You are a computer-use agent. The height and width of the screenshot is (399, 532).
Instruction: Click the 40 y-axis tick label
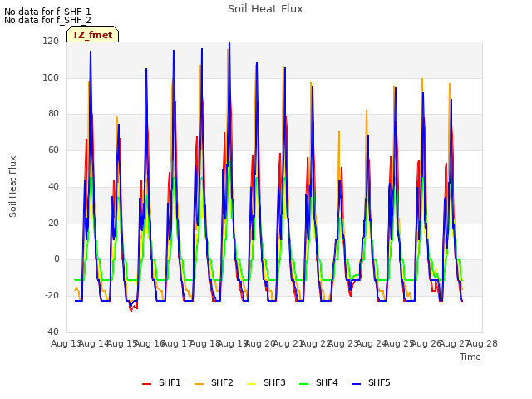53,186
